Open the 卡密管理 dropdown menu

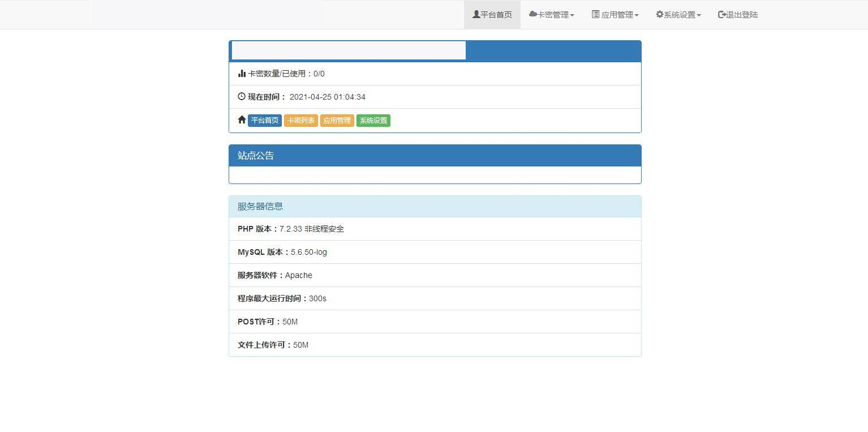[551, 14]
